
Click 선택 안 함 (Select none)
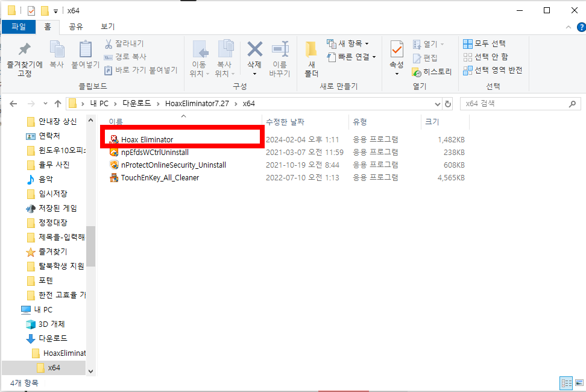click(485, 57)
